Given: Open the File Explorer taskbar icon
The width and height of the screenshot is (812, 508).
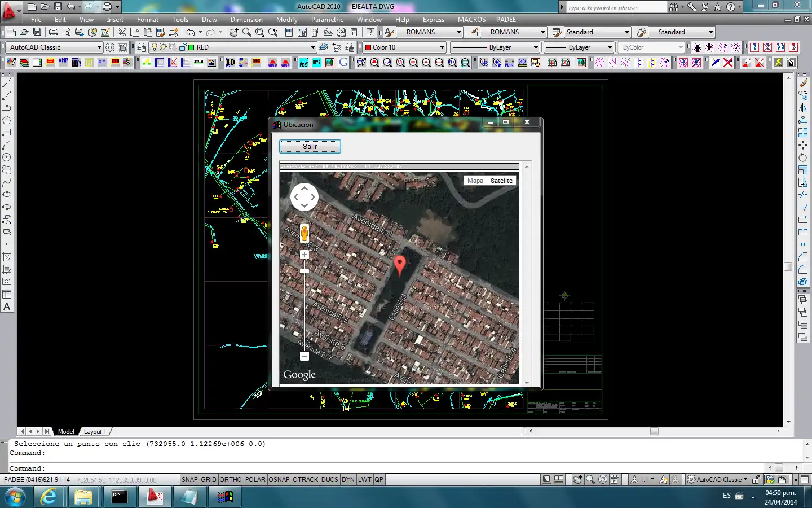Looking at the screenshot, I should (x=83, y=497).
